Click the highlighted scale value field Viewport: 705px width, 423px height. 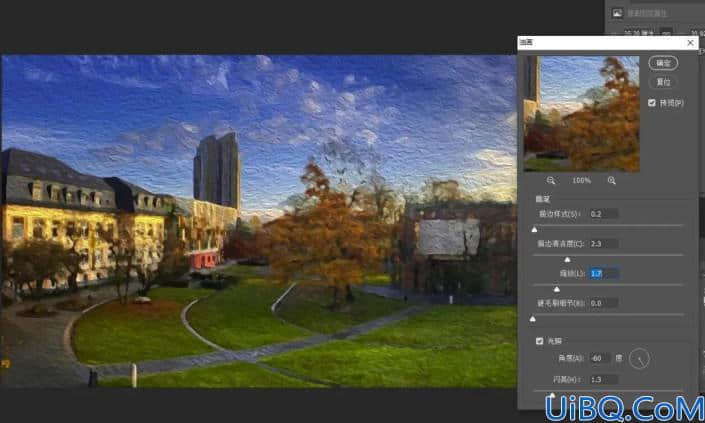pos(603,273)
